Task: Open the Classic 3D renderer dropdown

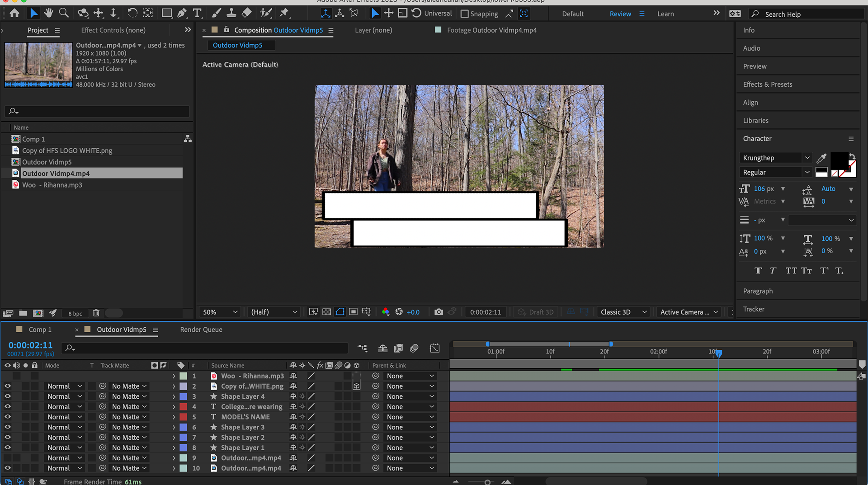Action: click(623, 312)
